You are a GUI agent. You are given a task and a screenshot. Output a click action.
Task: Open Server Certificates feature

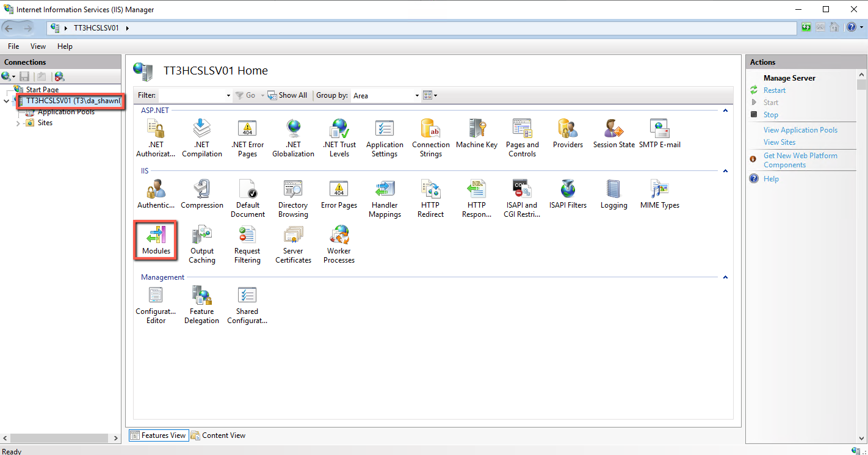click(293, 244)
